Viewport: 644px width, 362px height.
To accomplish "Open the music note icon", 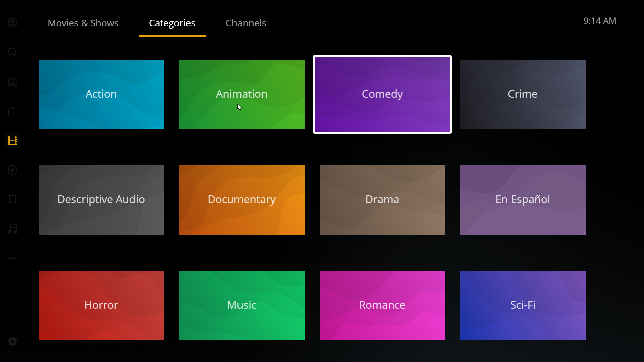I will click(12, 229).
